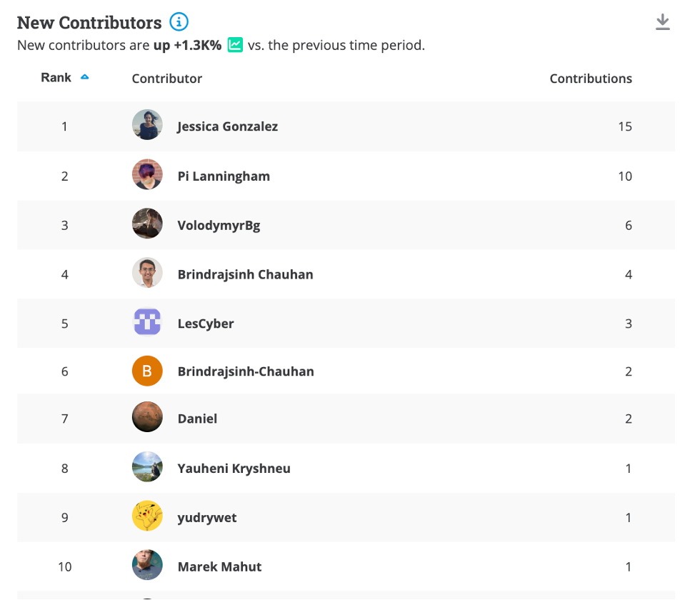Open Jessica Gonzalez's avatar
The height and width of the screenshot is (600, 700).
coord(147,124)
